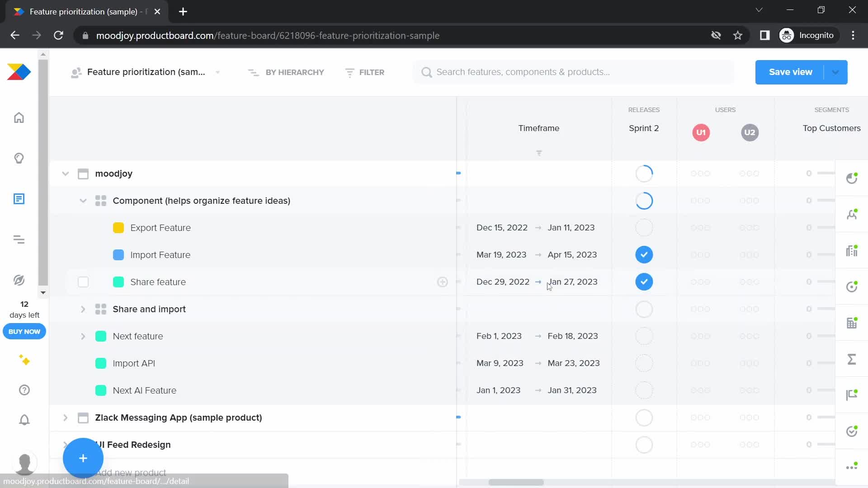Toggle Sprint 2 release for Import Feature
The image size is (868, 488).
click(644, 255)
